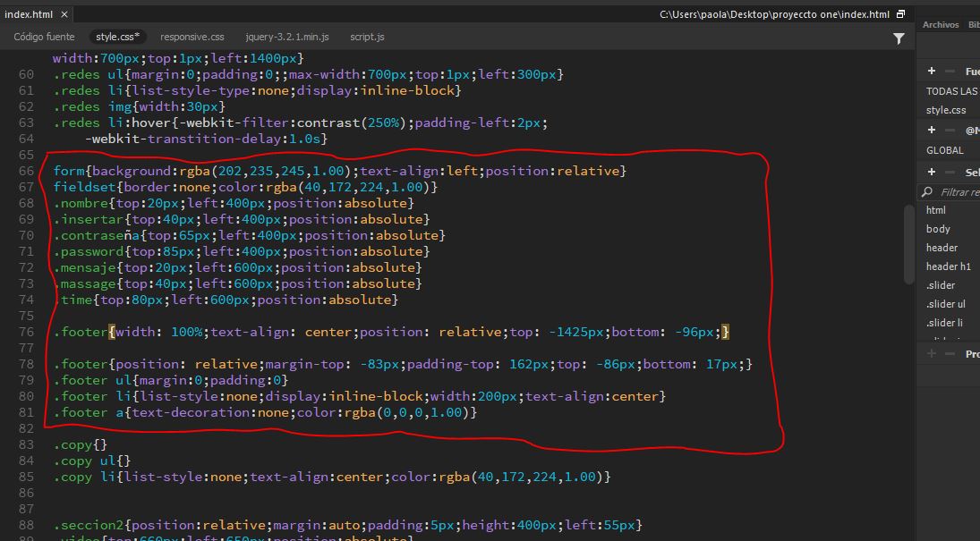Remove media query with minus icon
The width and height of the screenshot is (980, 541).
(950, 130)
